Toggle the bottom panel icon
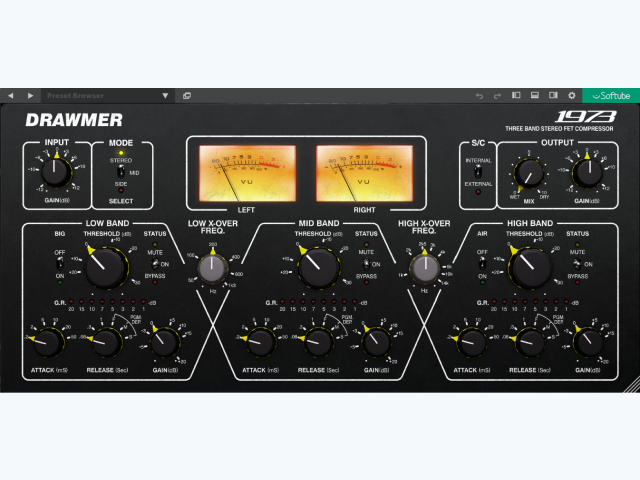Viewport: 640px width, 480px height. pyautogui.click(x=535, y=95)
